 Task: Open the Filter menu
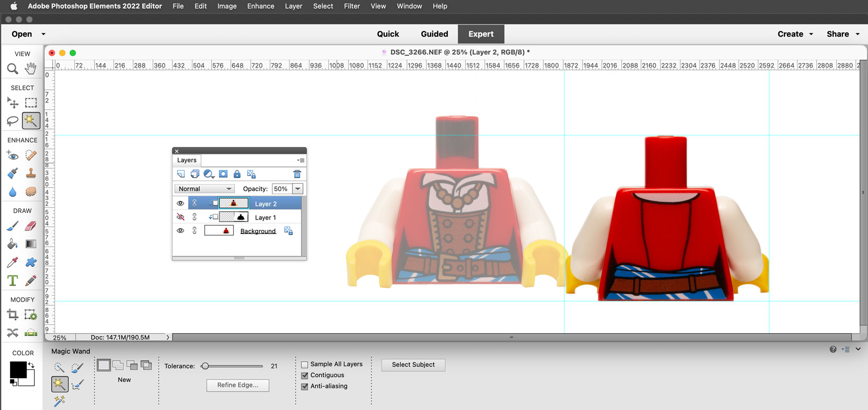pyautogui.click(x=352, y=6)
